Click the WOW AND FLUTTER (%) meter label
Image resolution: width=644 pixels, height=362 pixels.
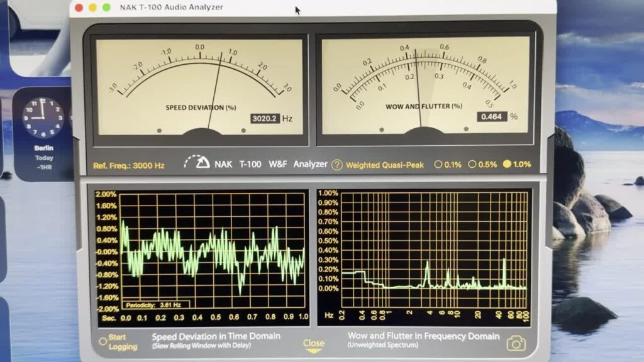point(424,106)
